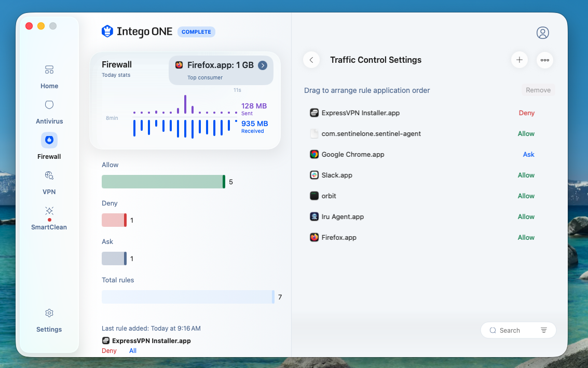The image size is (588, 368).
Task: Click the Intego ONE logo icon
Action: (107, 32)
